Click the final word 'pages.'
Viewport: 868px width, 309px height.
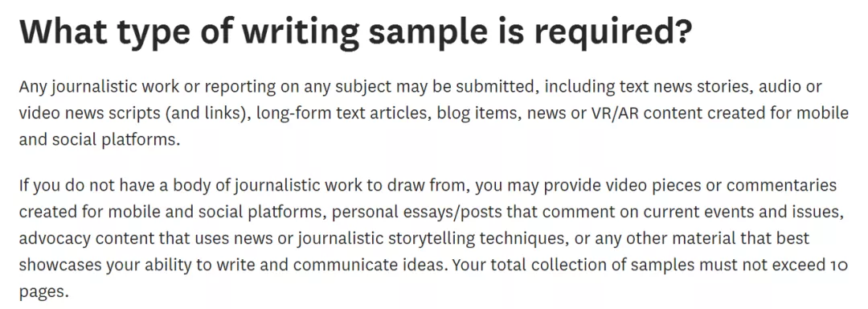tap(43, 291)
